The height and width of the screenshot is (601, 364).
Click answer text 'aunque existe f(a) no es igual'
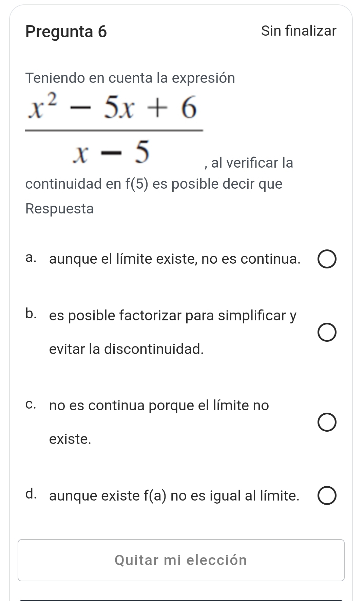click(x=174, y=496)
